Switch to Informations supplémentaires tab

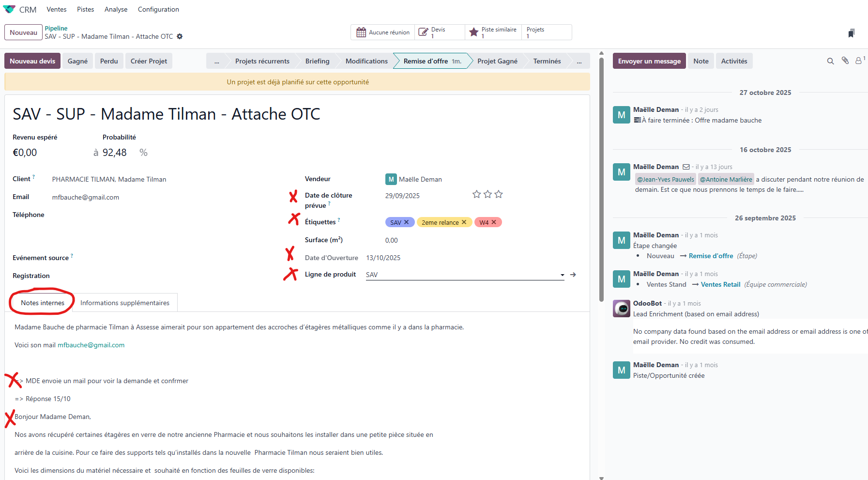tap(125, 303)
